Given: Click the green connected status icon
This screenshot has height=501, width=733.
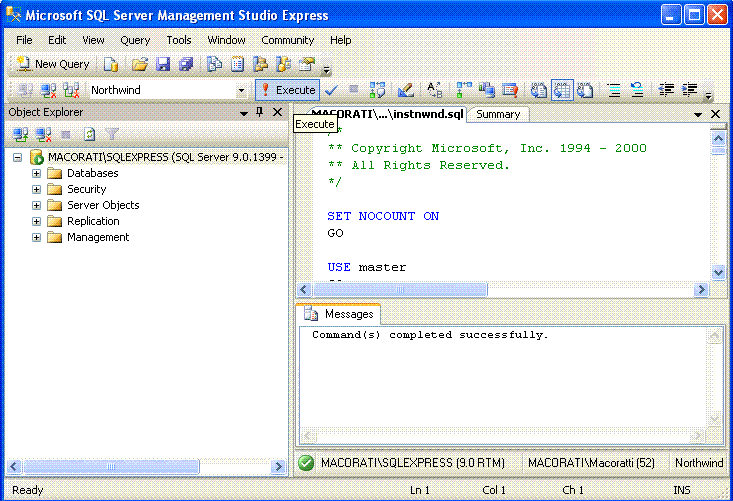Looking at the screenshot, I should click(x=306, y=463).
